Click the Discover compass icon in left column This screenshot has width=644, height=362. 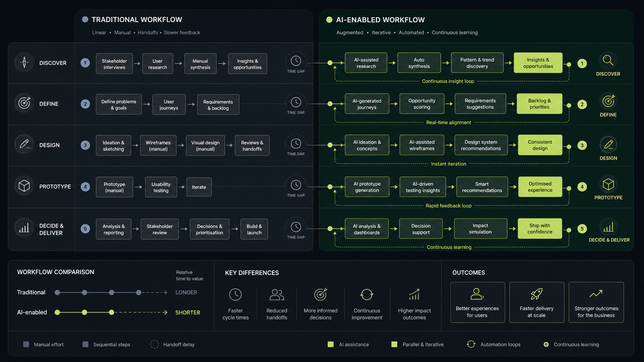[24, 62]
